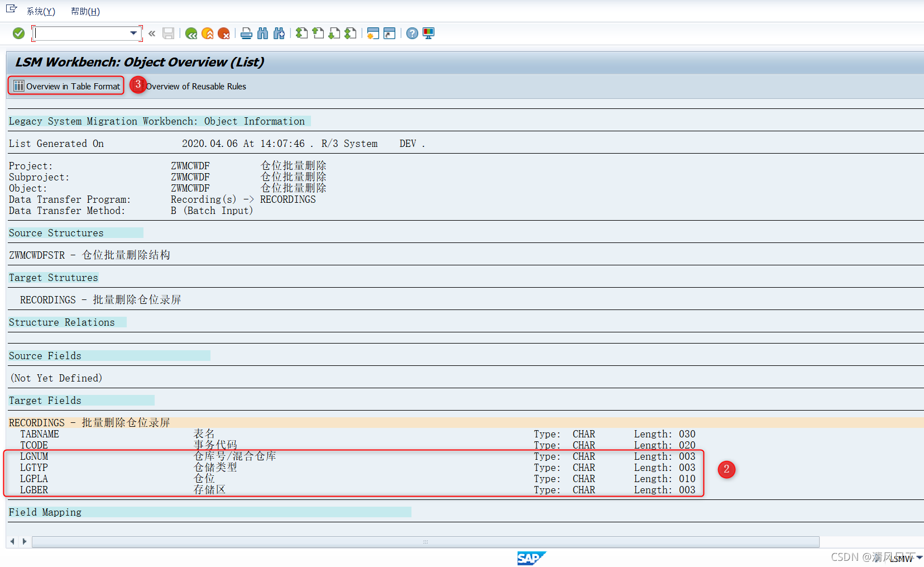Click the LGNUM field row
Viewport: 924px width, 567px height.
tap(358, 456)
